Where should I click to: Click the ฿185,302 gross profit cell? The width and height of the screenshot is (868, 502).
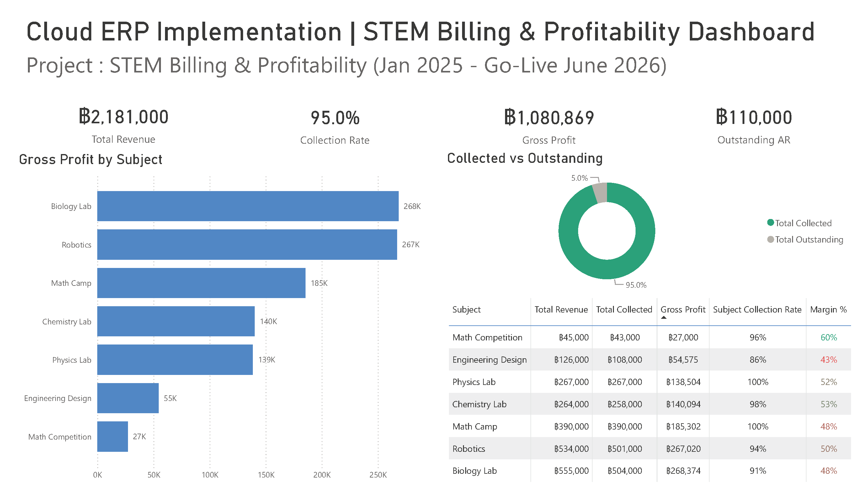pos(683,427)
